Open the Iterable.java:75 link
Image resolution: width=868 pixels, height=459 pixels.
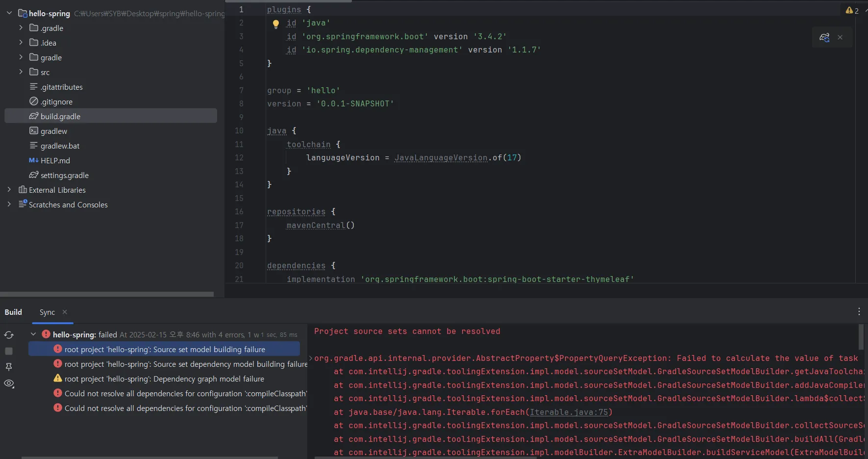pos(569,412)
